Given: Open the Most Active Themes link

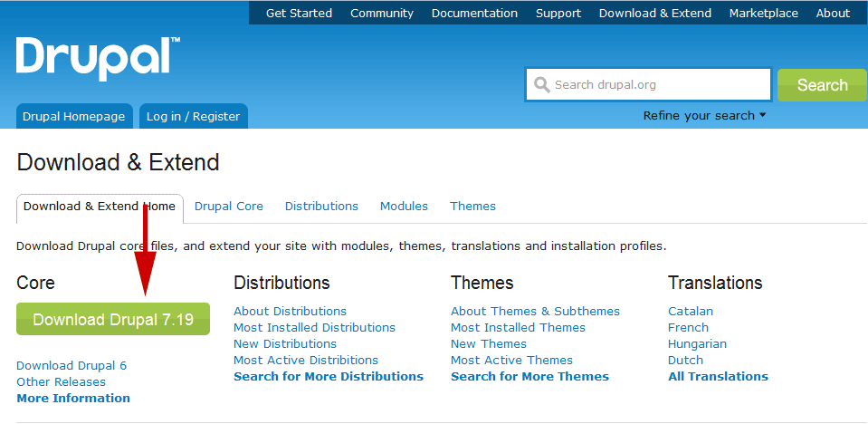Looking at the screenshot, I should [512, 361].
